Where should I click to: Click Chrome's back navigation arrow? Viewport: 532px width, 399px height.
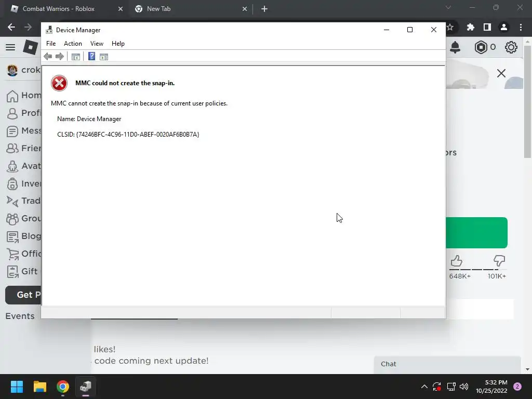tap(11, 27)
